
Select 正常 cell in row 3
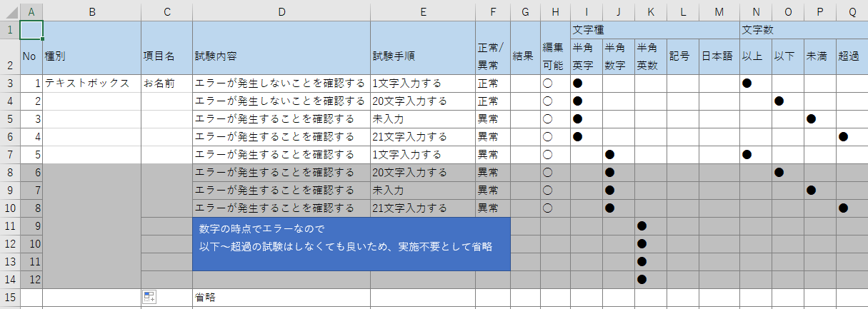493,83
